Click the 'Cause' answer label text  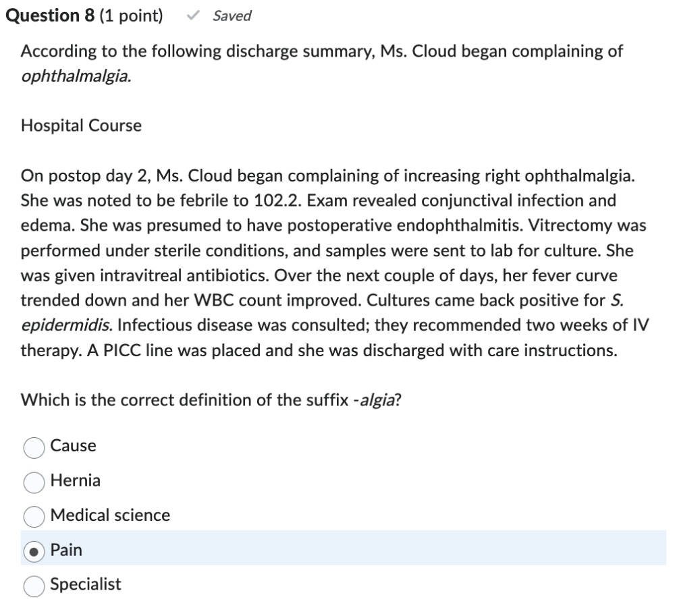click(73, 446)
